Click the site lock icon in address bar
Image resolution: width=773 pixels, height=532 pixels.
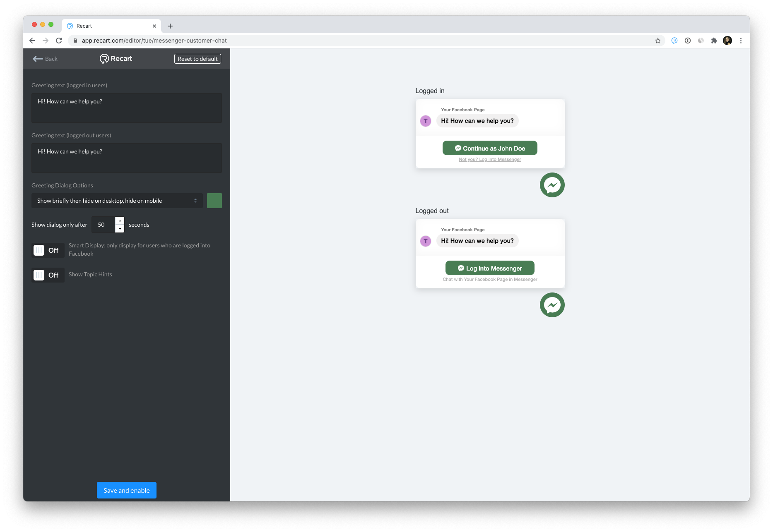(75, 41)
